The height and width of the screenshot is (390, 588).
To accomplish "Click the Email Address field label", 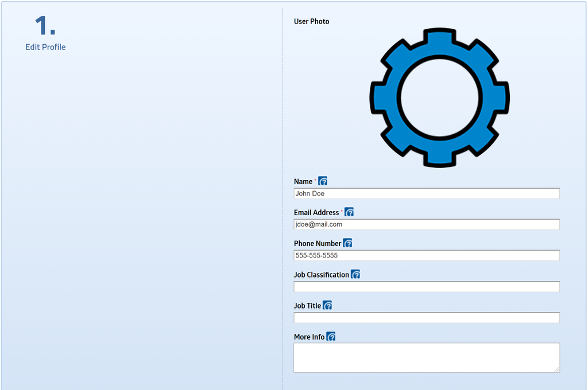I will tap(316, 213).
